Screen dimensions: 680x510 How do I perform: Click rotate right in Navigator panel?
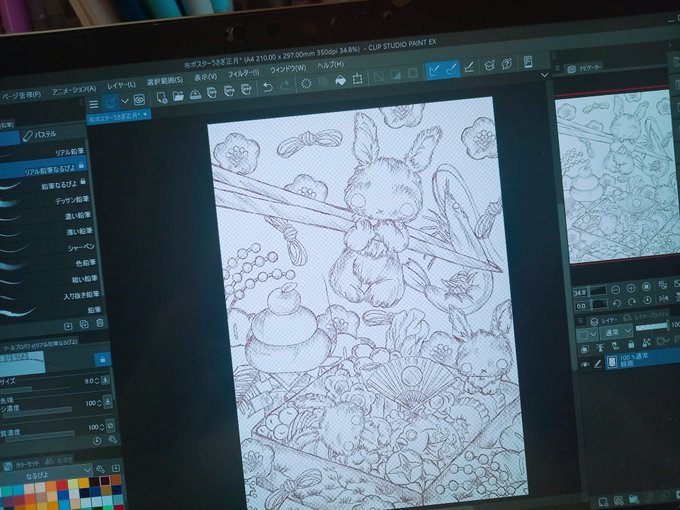(632, 301)
